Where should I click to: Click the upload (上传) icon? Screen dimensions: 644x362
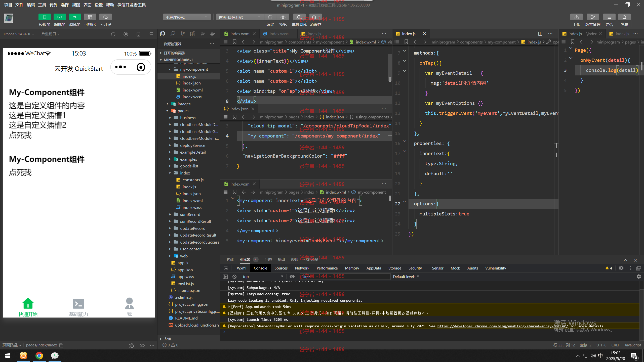coord(576,17)
